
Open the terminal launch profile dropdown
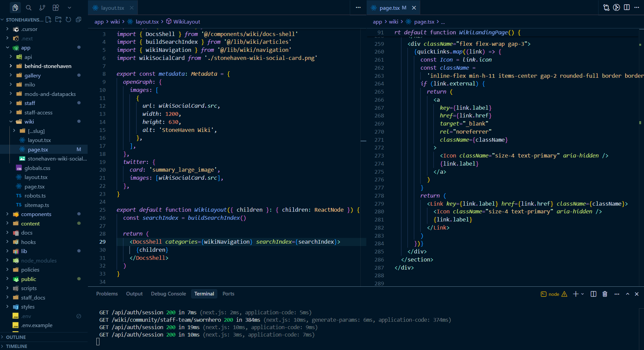pos(583,294)
